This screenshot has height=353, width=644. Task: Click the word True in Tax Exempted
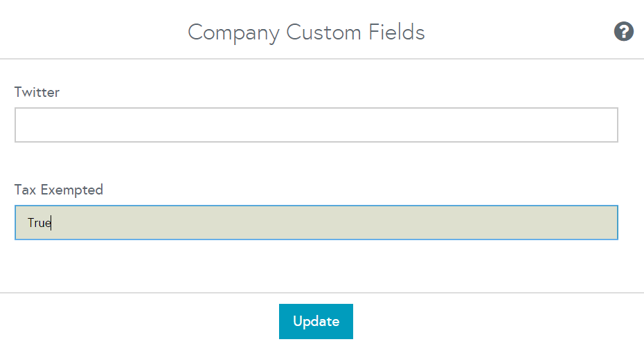39,223
